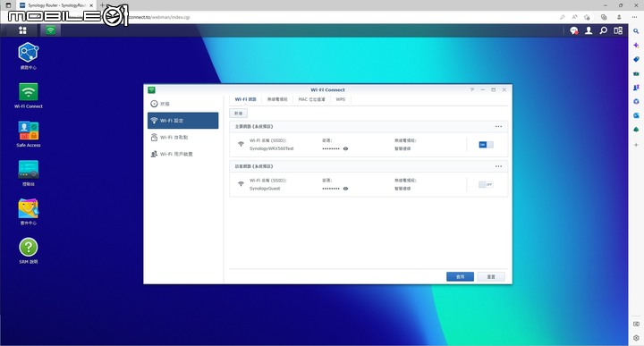Click the 新增 add network button
The image size is (644, 346).
238,114
